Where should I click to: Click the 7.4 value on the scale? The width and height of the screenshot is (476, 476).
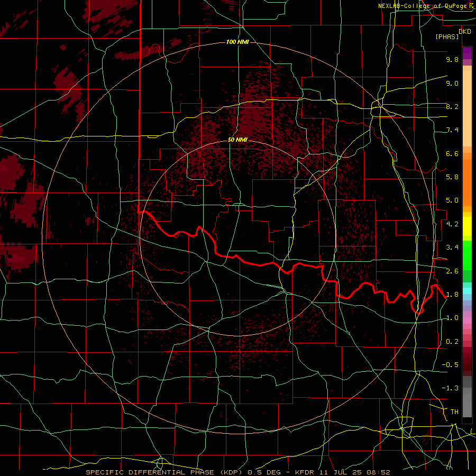(x=452, y=130)
